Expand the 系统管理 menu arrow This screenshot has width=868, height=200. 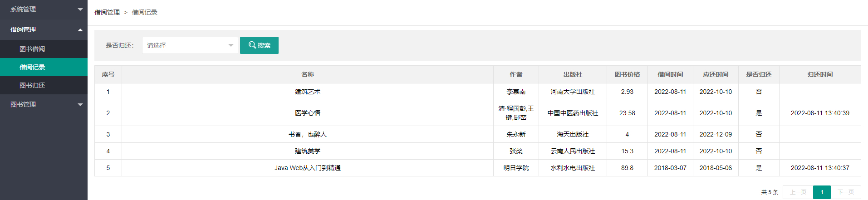pos(80,10)
